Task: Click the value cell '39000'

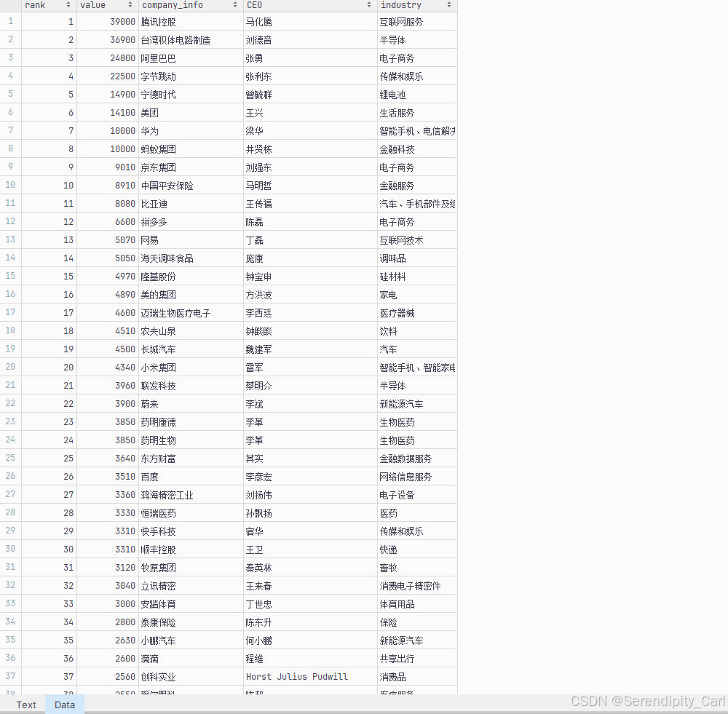Action: point(108,22)
